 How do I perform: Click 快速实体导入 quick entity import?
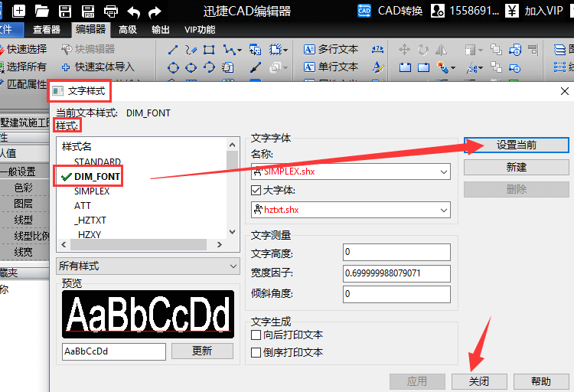(x=98, y=67)
